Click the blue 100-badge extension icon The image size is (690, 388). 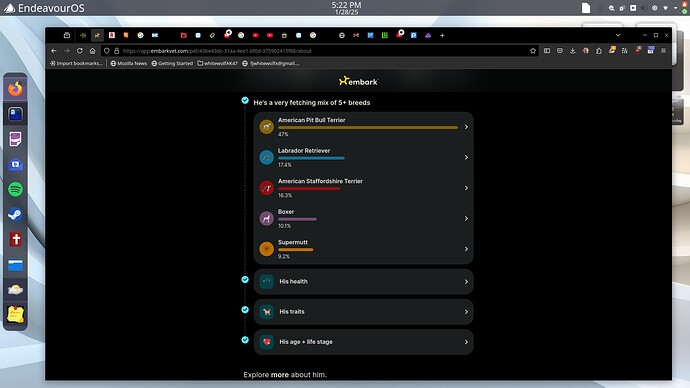pyautogui.click(x=651, y=51)
